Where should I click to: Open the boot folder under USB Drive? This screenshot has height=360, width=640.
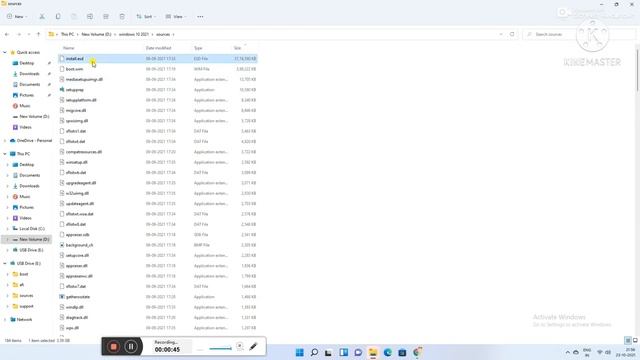pyautogui.click(x=24, y=274)
